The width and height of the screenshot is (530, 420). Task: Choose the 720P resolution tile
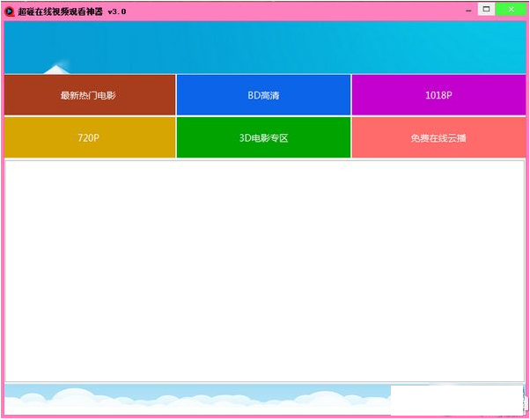tap(89, 138)
